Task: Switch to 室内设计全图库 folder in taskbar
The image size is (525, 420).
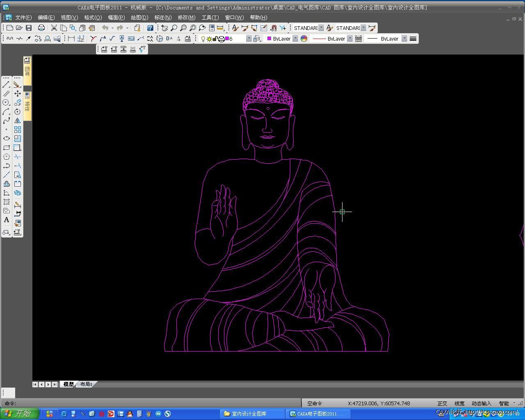Action: point(252,414)
